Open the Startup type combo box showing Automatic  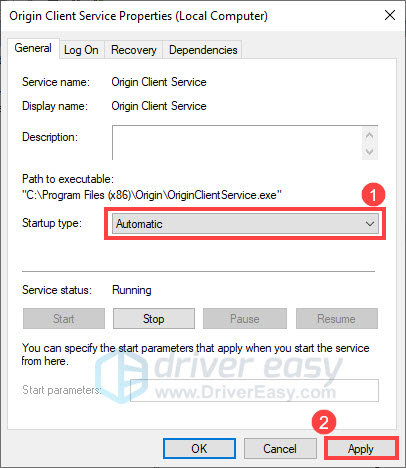[x=245, y=224]
